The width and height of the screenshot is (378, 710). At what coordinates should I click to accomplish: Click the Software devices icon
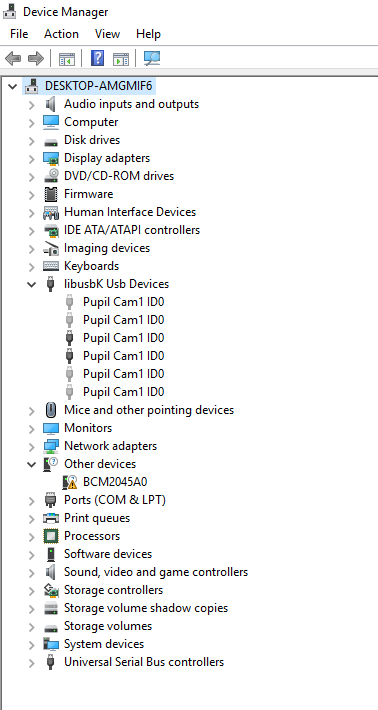pos(51,554)
